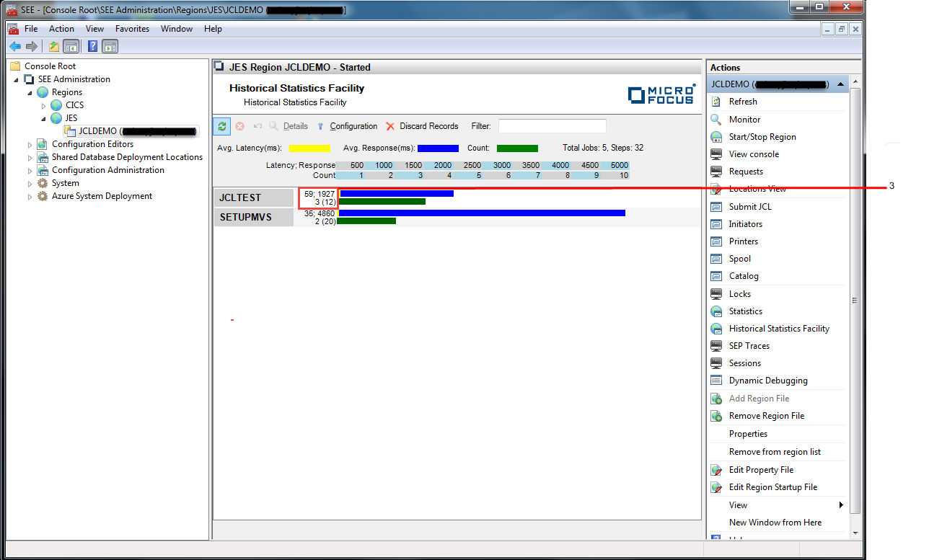
Task: Open the Printers view
Action: pyautogui.click(x=744, y=241)
